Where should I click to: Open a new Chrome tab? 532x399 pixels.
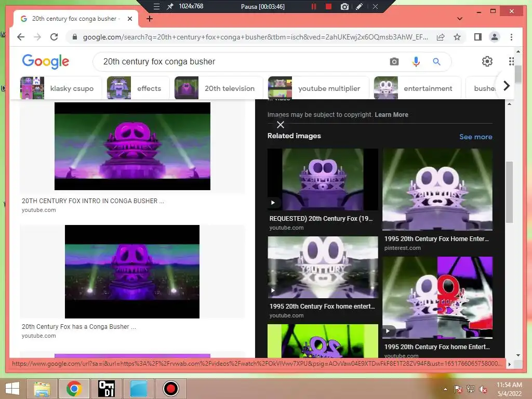coord(149,19)
